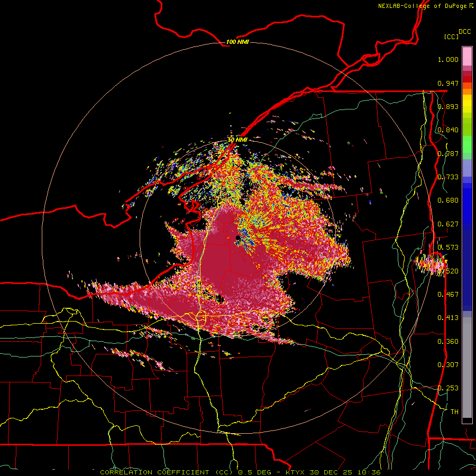This screenshot has width=476, height=476.
Task: Click the 0.253 color scale label
Action: tap(448, 388)
